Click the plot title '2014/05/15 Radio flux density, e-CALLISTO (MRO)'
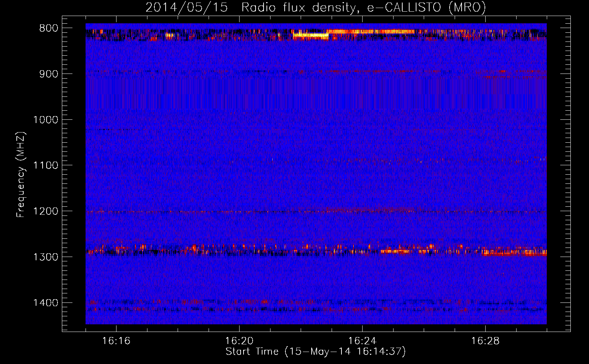The width and height of the screenshot is (589, 364). click(x=316, y=8)
